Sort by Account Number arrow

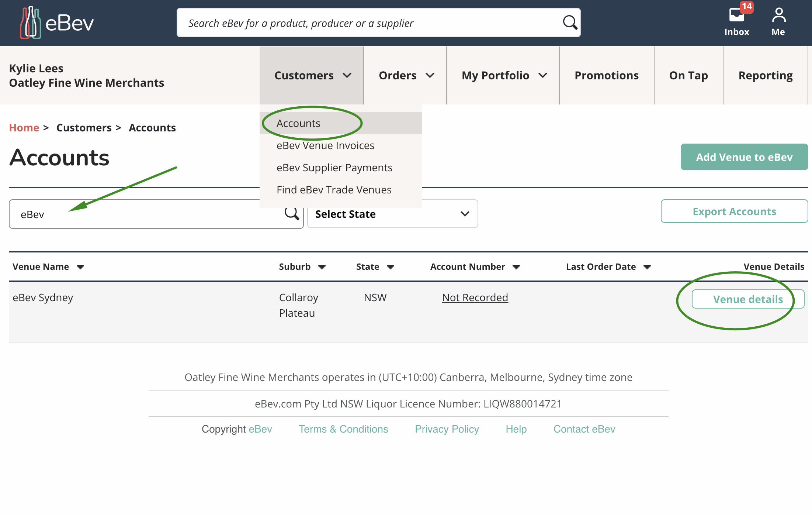[x=516, y=267]
